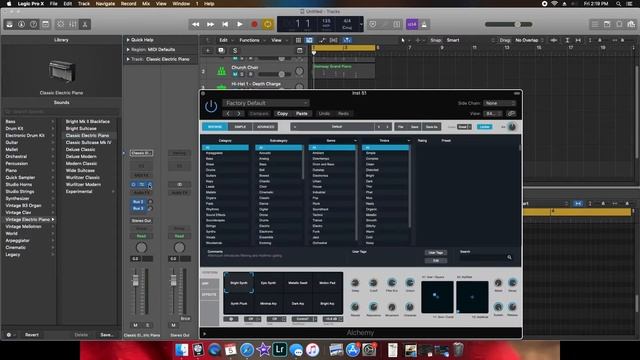Open Smart Controls toolbar button

[60, 24]
